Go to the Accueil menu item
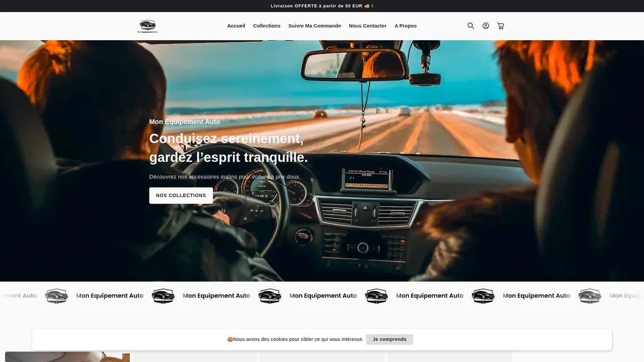Viewport: 644px width, 362px height. pyautogui.click(x=236, y=26)
